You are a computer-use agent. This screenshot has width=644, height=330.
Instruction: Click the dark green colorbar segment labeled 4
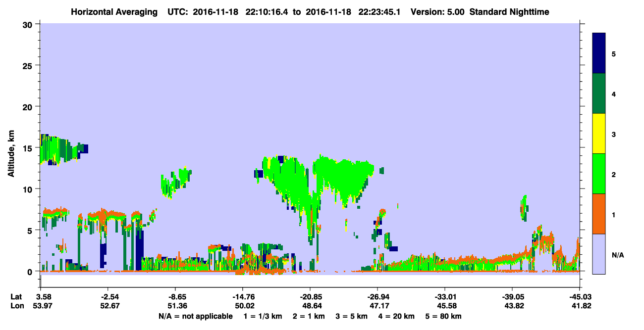599,94
